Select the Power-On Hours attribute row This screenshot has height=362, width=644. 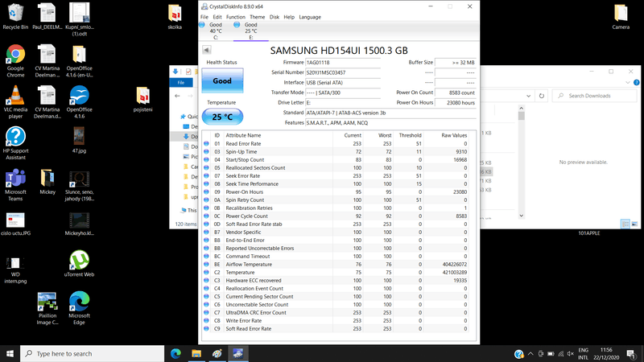coord(336,192)
